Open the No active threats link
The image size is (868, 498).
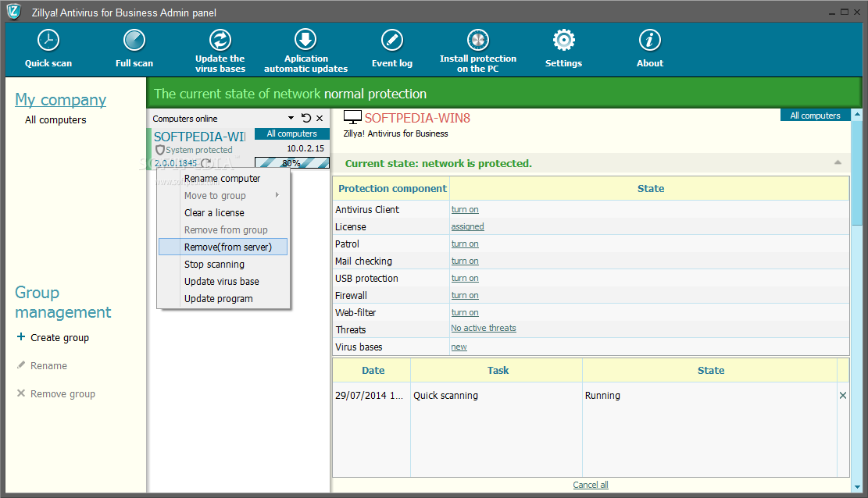click(484, 328)
